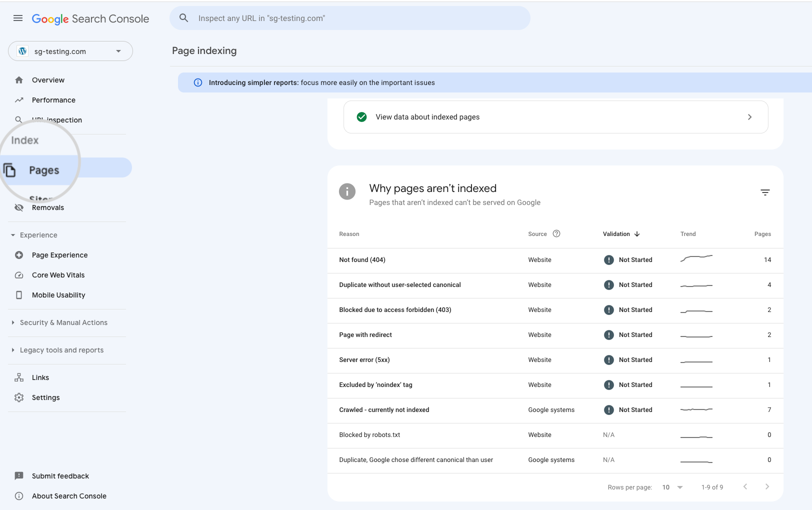The height and width of the screenshot is (510, 812).
Task: Click the Settings gear icon
Action: pos(19,397)
